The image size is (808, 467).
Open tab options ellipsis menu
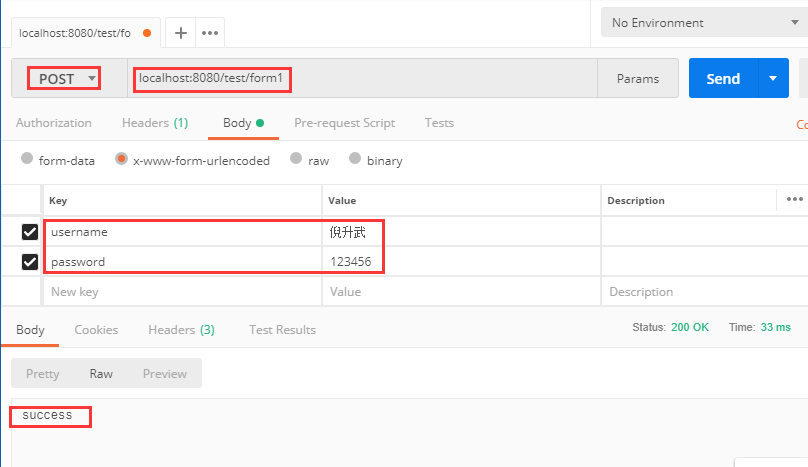pyautogui.click(x=210, y=33)
